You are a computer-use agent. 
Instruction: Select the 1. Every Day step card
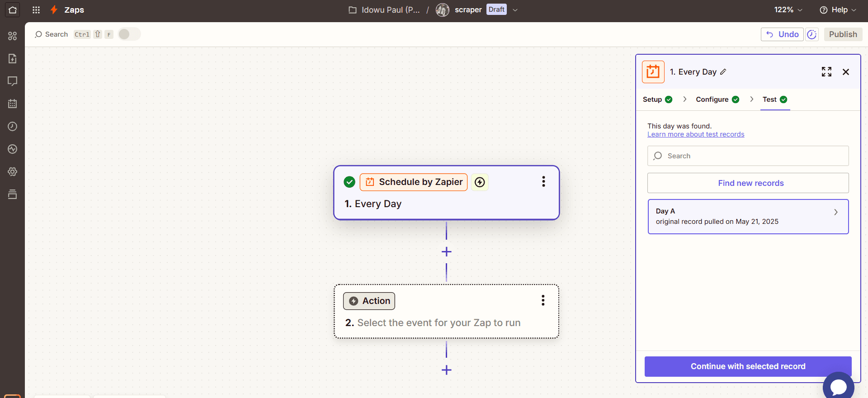tap(447, 193)
